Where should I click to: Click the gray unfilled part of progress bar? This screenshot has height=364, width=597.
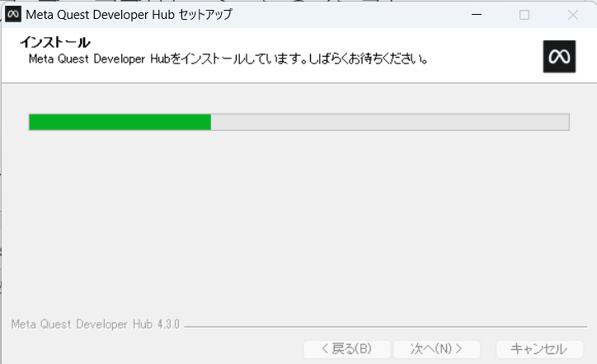coord(390,122)
